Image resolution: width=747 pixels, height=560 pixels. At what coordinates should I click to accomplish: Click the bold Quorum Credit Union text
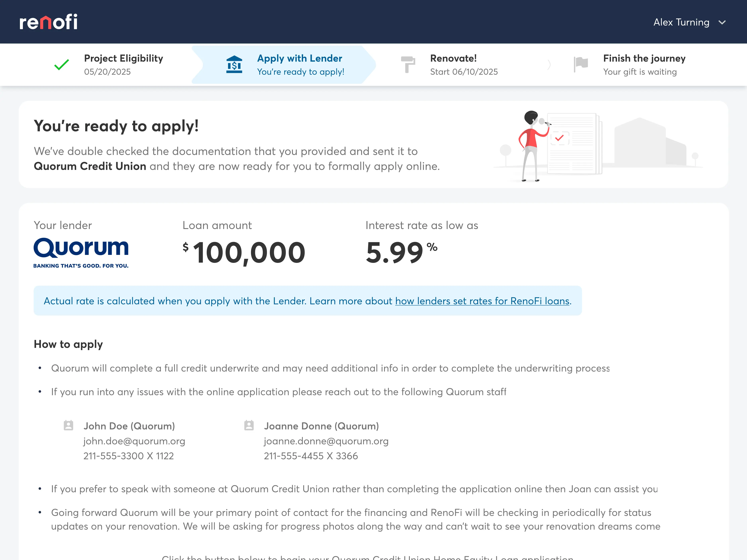90,166
